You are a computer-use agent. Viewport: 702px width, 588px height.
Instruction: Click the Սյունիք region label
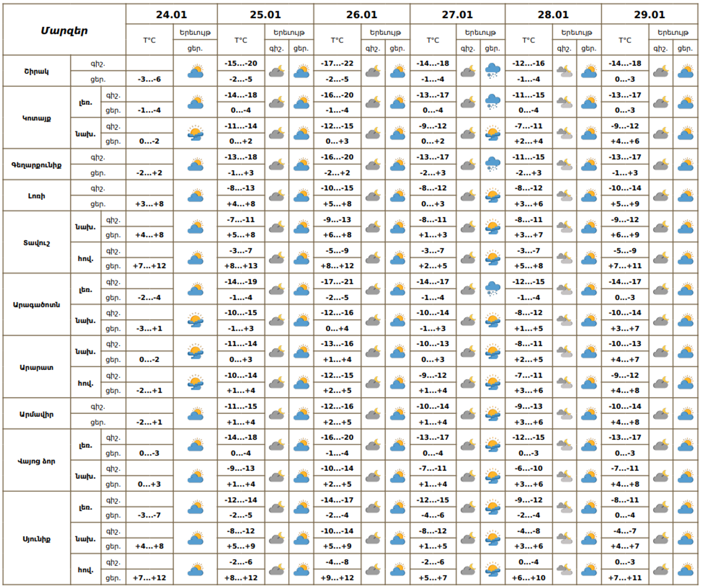point(37,539)
